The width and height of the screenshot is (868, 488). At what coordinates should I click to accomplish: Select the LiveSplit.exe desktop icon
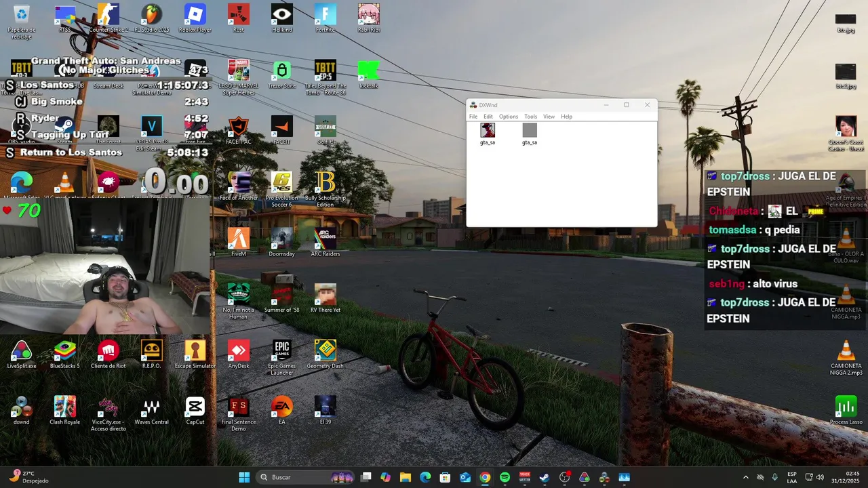point(22,355)
